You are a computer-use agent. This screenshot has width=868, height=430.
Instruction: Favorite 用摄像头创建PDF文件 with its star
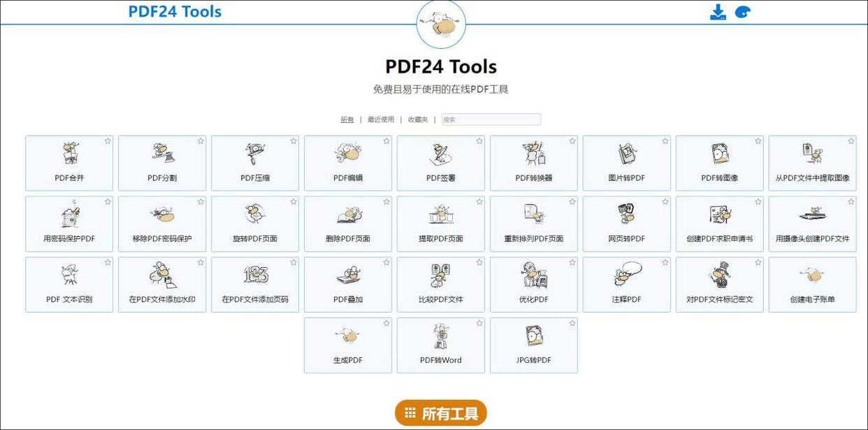tap(851, 202)
